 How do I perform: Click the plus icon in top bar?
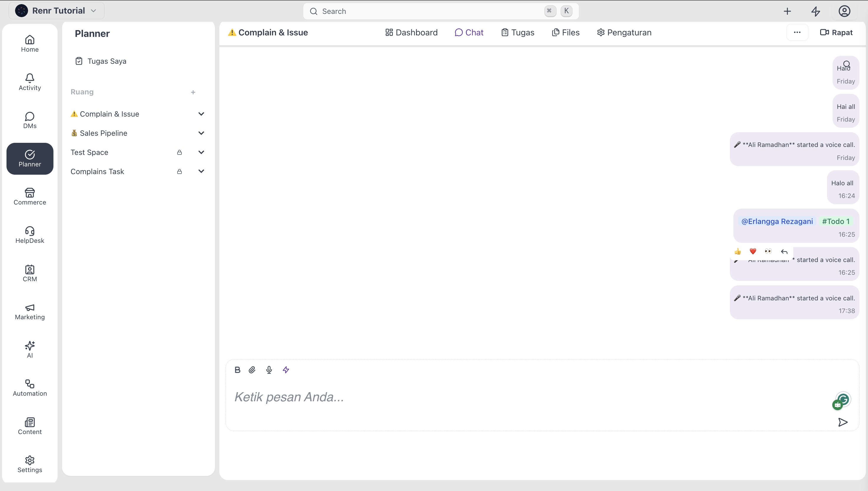click(x=787, y=11)
